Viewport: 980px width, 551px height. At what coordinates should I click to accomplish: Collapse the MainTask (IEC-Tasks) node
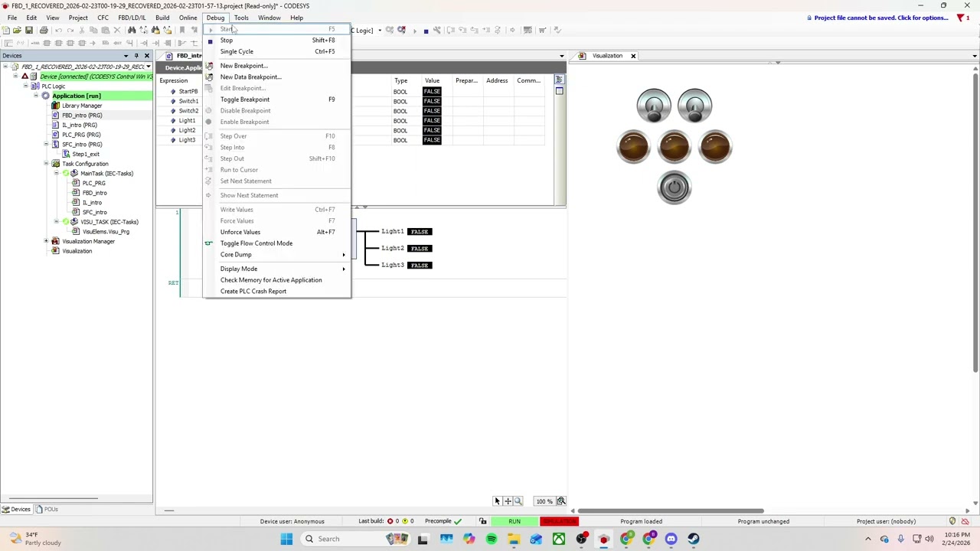click(56, 174)
